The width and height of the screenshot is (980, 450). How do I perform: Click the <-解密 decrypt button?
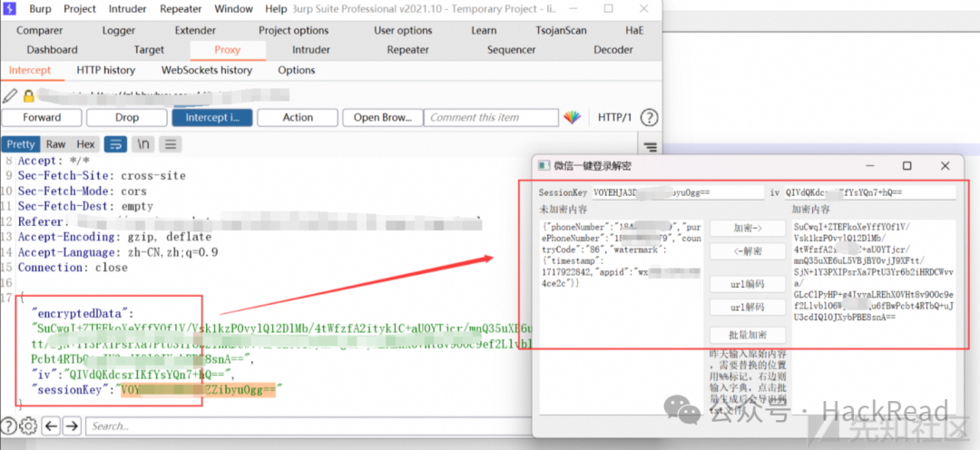pos(748,251)
